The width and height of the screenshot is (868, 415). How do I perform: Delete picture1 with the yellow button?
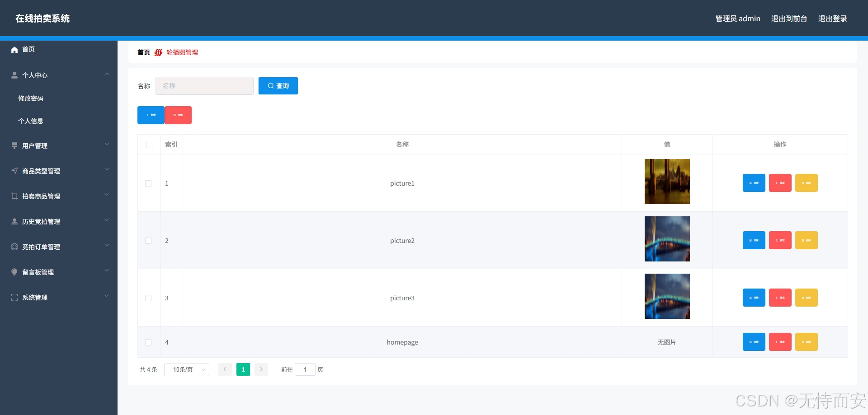coord(807,183)
